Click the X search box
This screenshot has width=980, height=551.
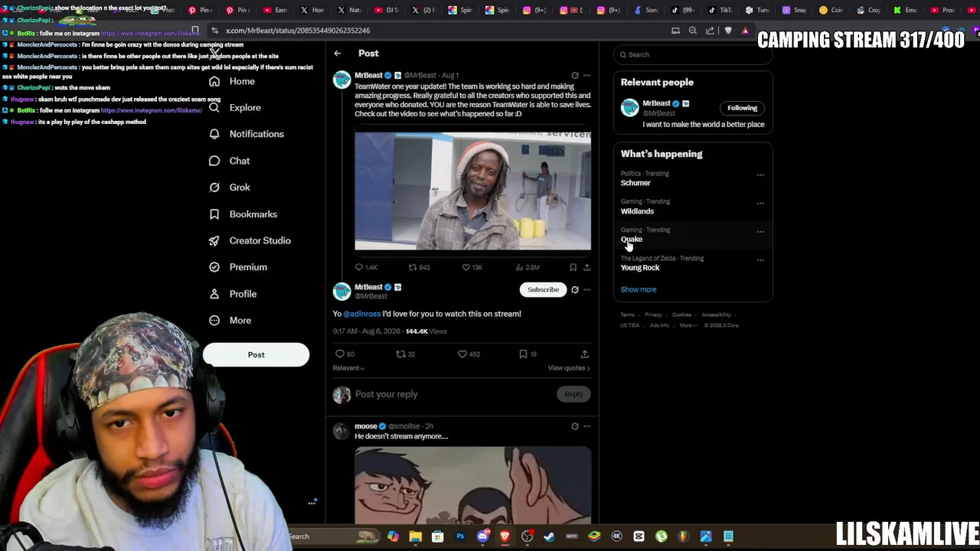(x=693, y=55)
